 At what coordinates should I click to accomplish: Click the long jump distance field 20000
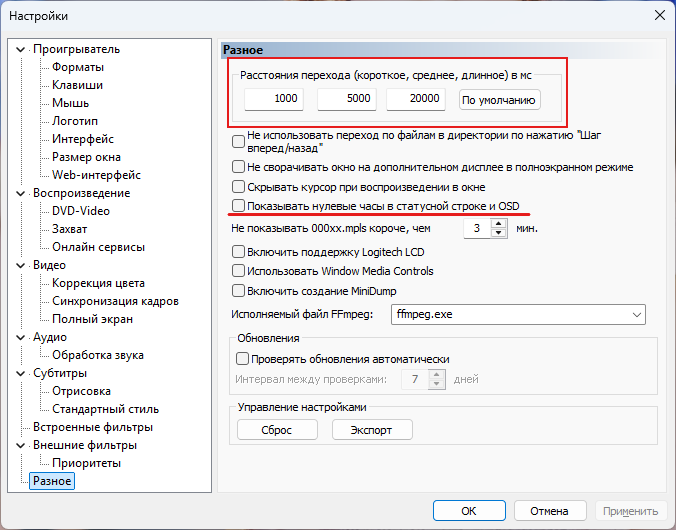pyautogui.click(x=416, y=99)
